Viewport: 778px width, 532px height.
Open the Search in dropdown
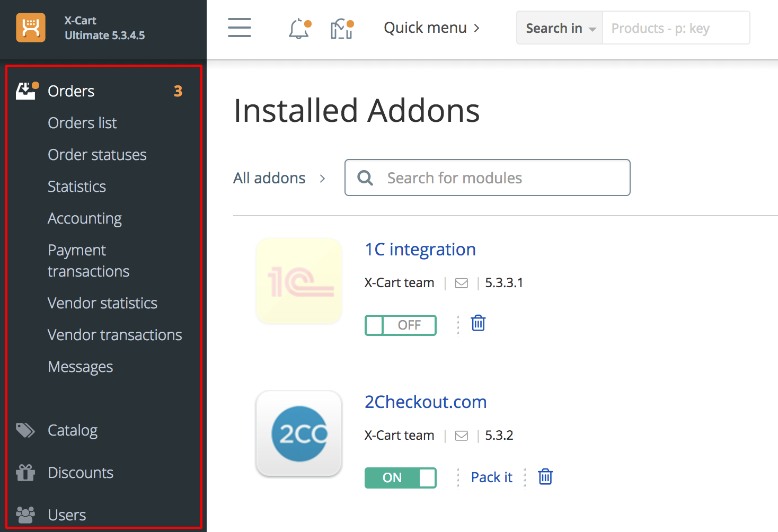pyautogui.click(x=559, y=28)
